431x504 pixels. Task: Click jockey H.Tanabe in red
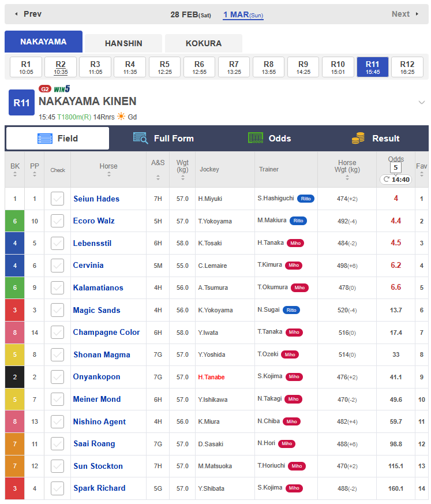coord(211,377)
